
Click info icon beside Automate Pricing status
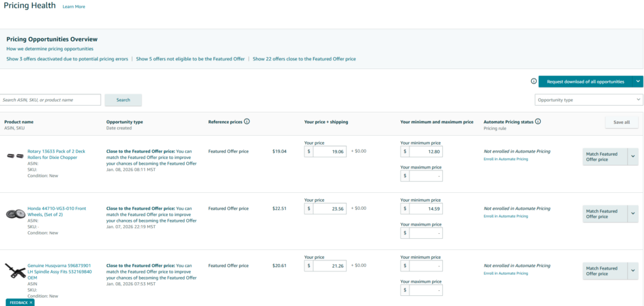coord(538,122)
